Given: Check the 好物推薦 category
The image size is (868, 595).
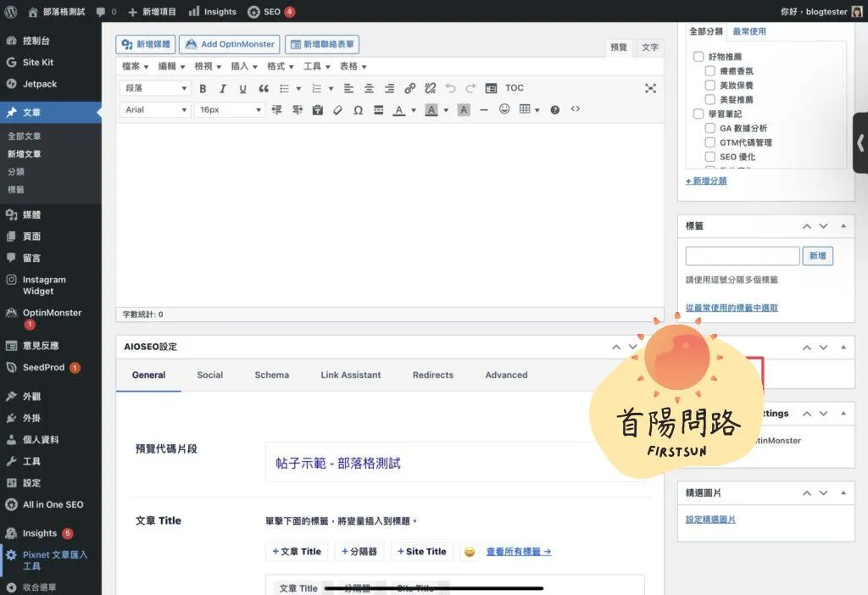Looking at the screenshot, I should pyautogui.click(x=698, y=57).
